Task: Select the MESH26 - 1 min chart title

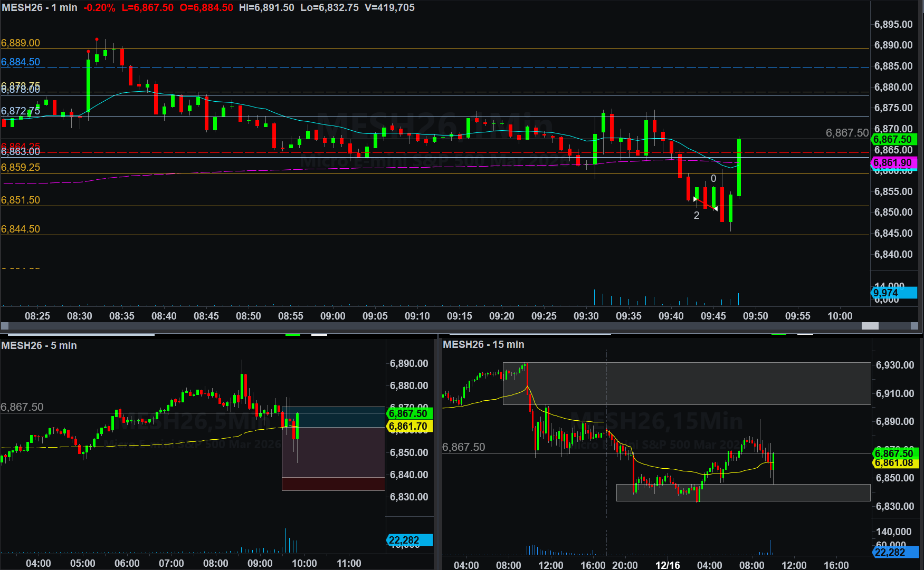Action: coord(40,8)
